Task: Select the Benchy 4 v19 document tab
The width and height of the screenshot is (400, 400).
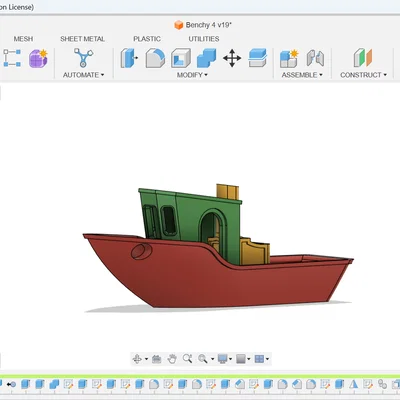Action: [203, 25]
